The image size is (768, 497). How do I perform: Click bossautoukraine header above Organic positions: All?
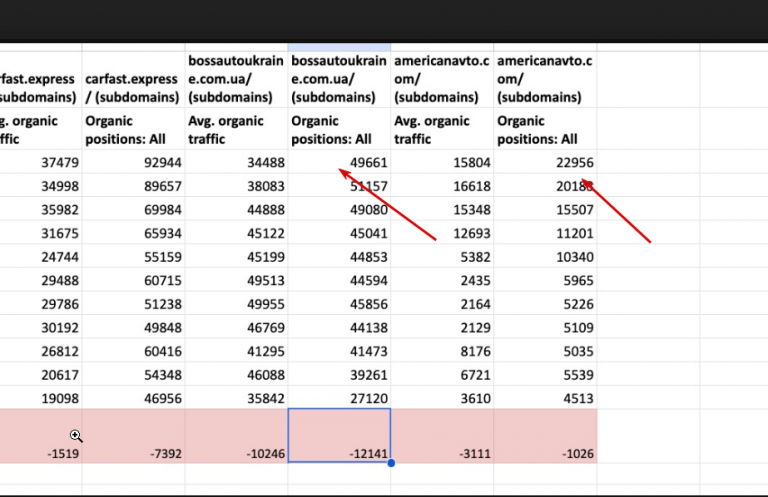coord(339,79)
